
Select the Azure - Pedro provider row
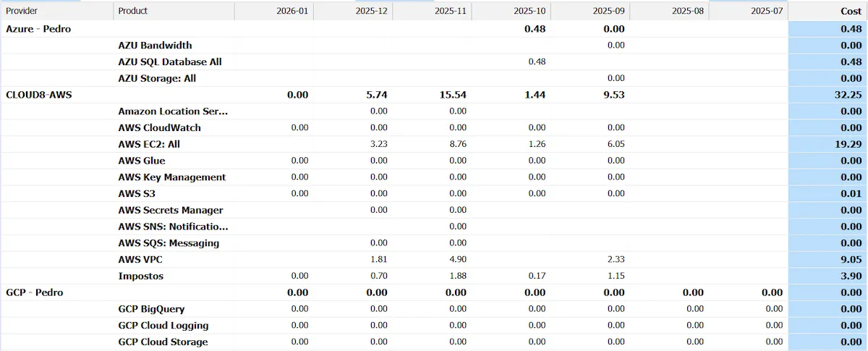(434, 29)
